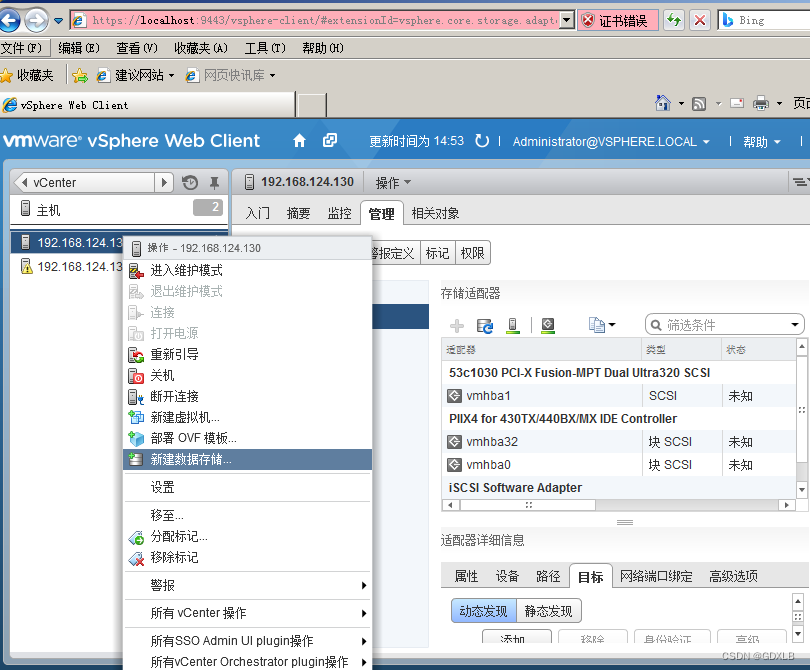Screen dimensions: 810x670
Task: Toggle 动态发现 discovery button
Action: 484,611
